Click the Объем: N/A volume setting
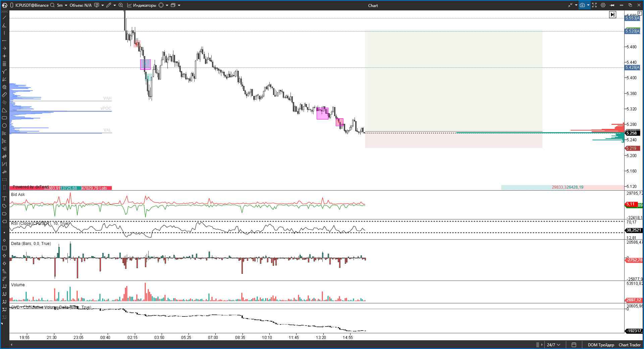 click(x=80, y=5)
